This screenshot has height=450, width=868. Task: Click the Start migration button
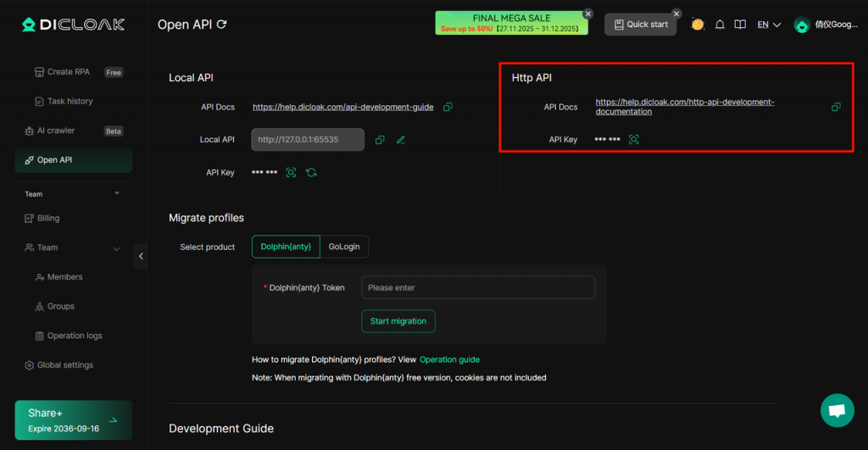click(398, 321)
